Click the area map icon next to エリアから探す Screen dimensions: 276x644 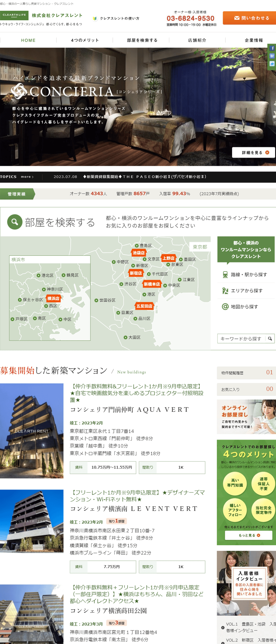[225, 290]
